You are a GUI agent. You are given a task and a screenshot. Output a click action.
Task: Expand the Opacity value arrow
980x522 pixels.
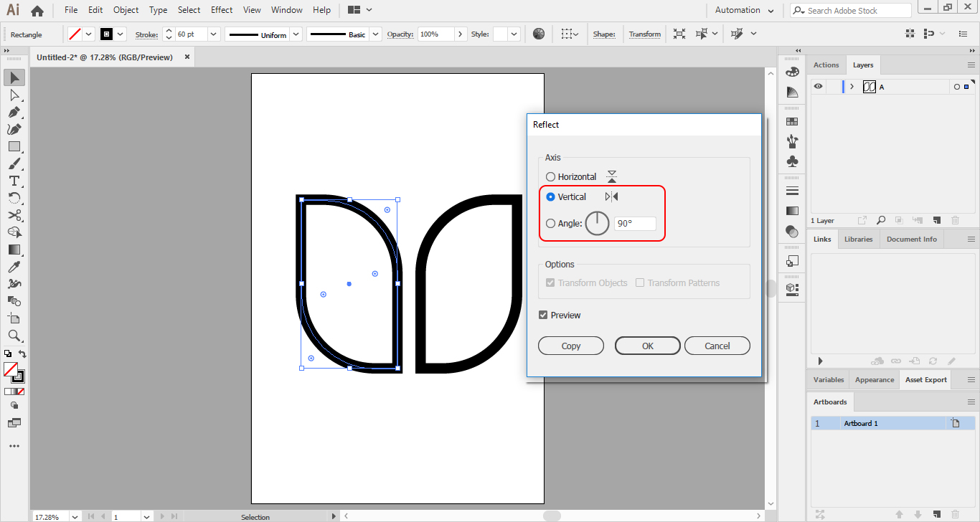tap(460, 34)
